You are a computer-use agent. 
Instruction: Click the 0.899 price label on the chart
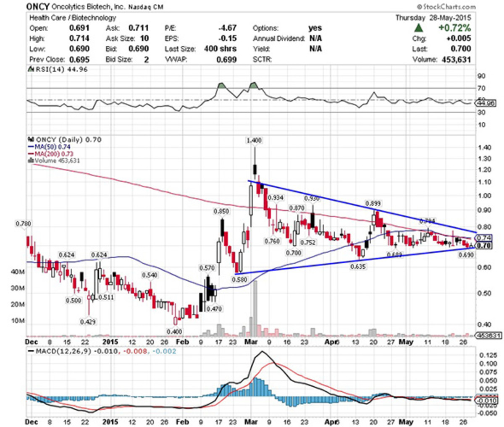tap(373, 203)
